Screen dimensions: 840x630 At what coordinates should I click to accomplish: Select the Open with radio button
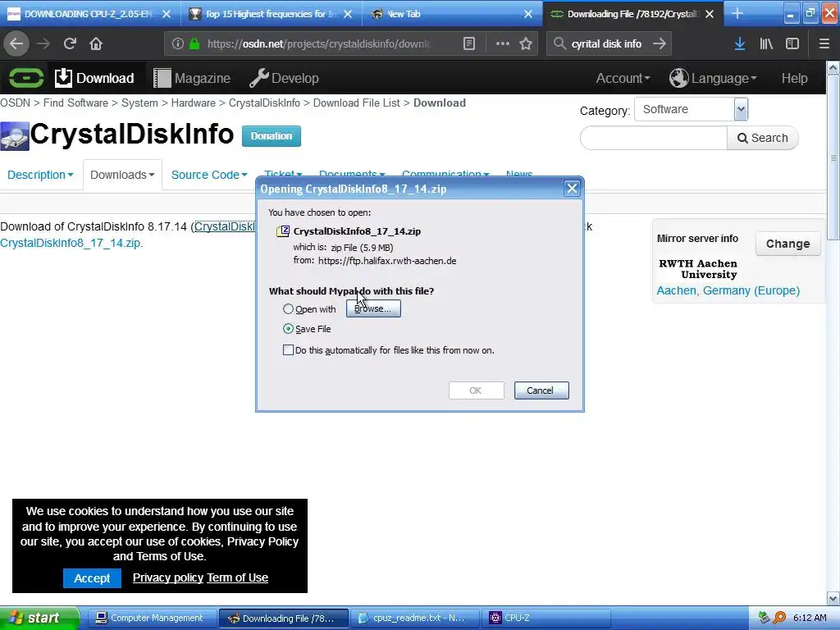(288, 309)
